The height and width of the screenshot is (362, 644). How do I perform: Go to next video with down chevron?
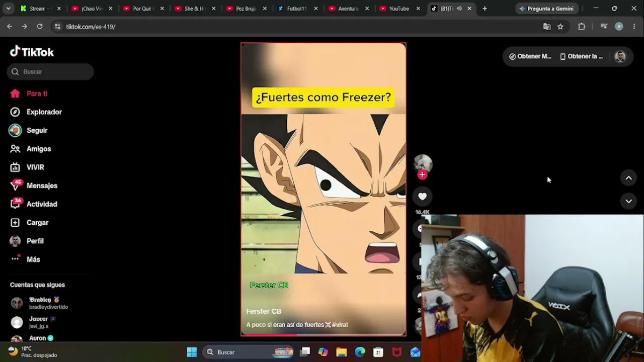coord(628,201)
